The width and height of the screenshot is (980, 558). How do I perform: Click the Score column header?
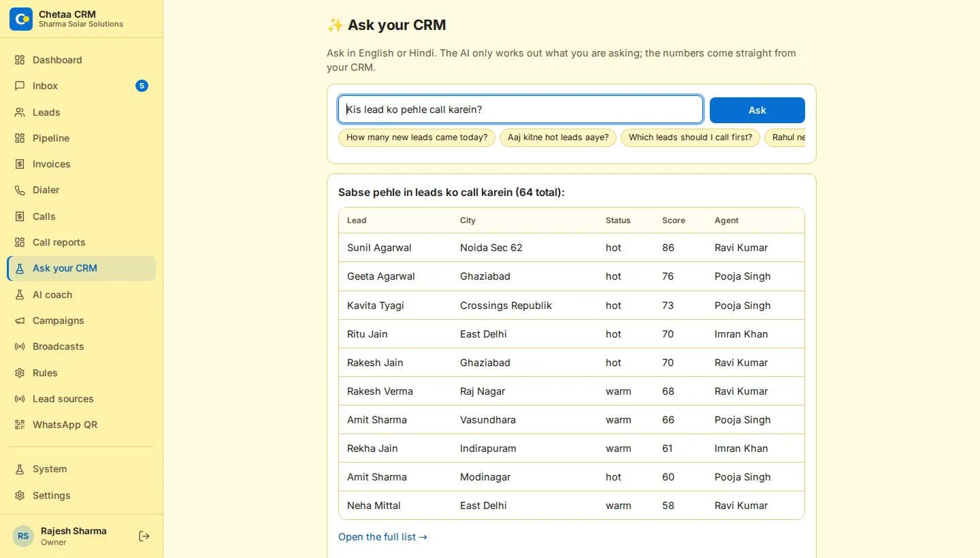coord(674,220)
